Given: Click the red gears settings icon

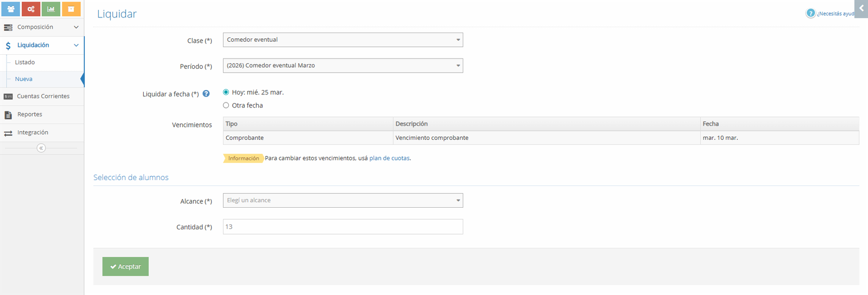Looking at the screenshot, I should point(31,9).
